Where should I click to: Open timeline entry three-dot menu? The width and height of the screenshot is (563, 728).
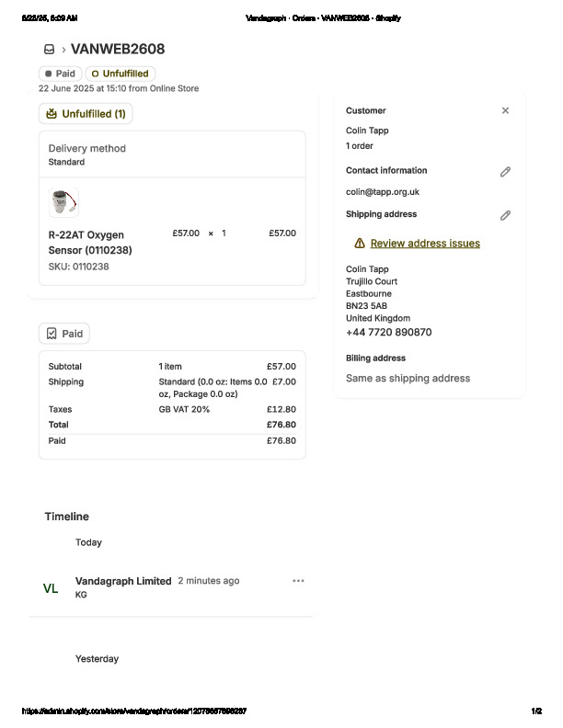[x=298, y=581]
